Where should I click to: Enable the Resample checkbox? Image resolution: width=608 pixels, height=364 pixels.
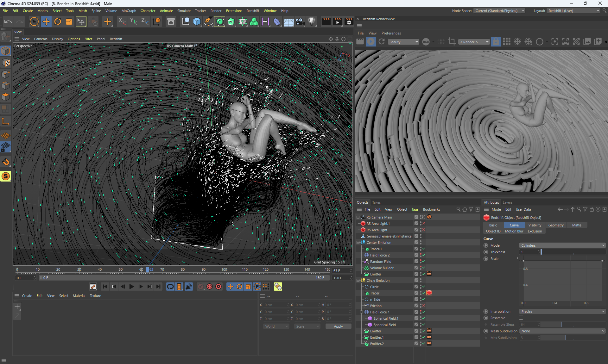click(x=521, y=318)
